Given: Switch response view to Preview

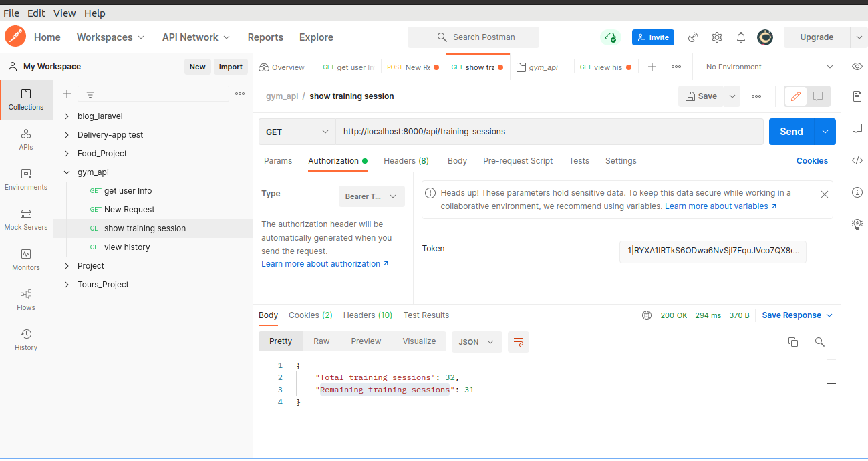Looking at the screenshot, I should [366, 341].
